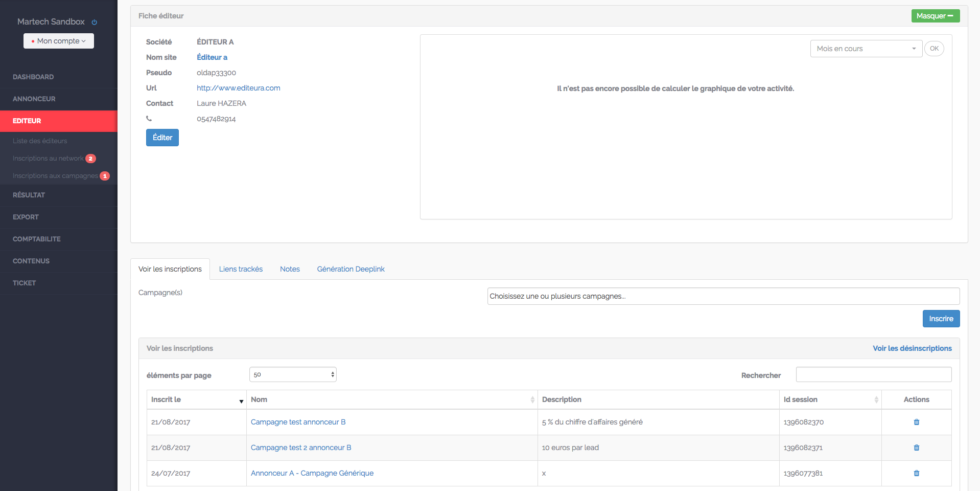Viewport: 980px width, 491px height.
Task: Open Voir les désinscriptions link
Action: coord(912,348)
